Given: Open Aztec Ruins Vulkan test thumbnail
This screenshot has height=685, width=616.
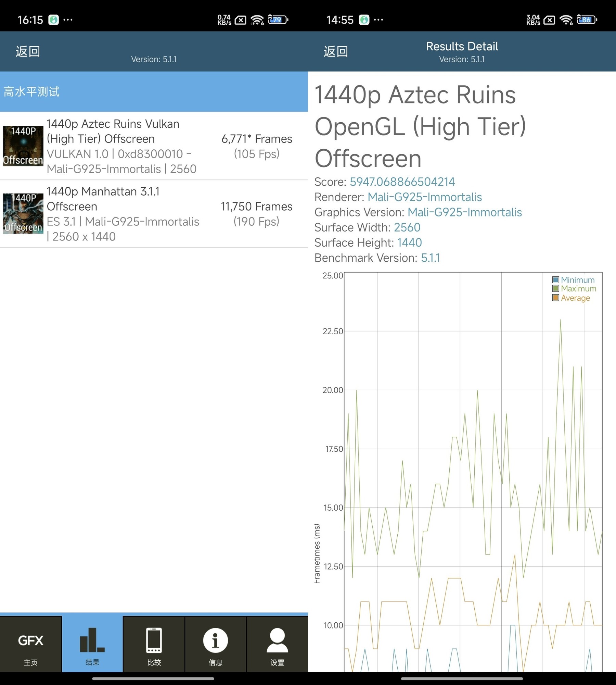Looking at the screenshot, I should [x=23, y=146].
